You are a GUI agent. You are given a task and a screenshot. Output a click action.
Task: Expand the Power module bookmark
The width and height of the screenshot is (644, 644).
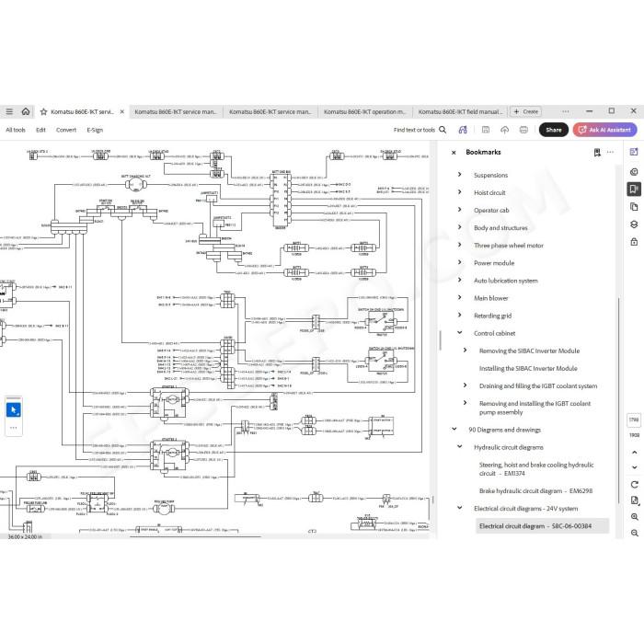[x=460, y=262]
